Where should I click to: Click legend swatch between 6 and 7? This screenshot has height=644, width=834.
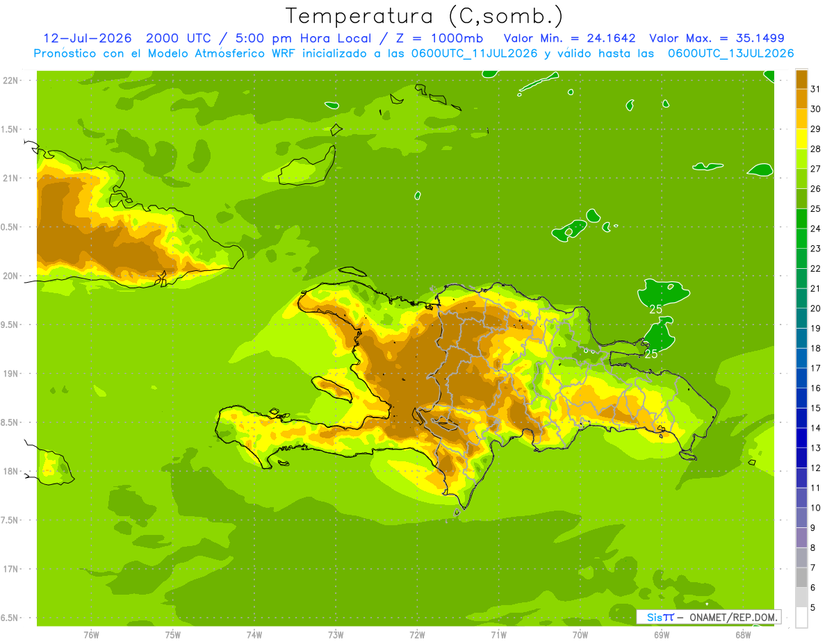point(801,577)
